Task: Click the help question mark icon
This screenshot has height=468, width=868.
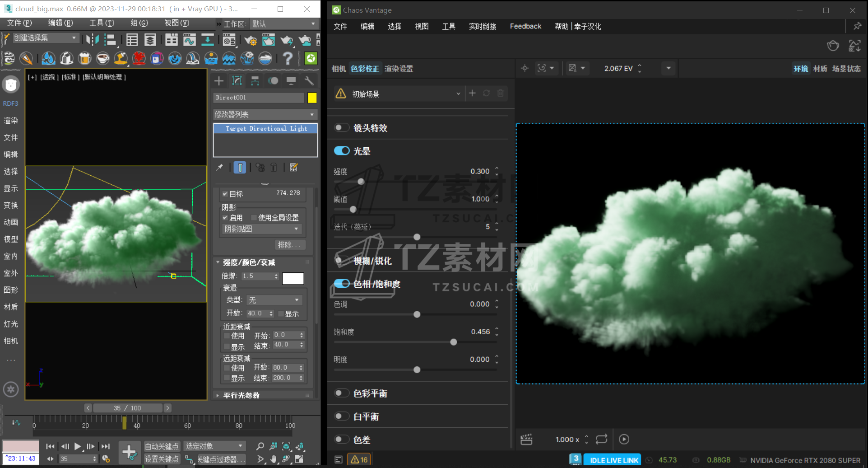Action: tap(287, 58)
